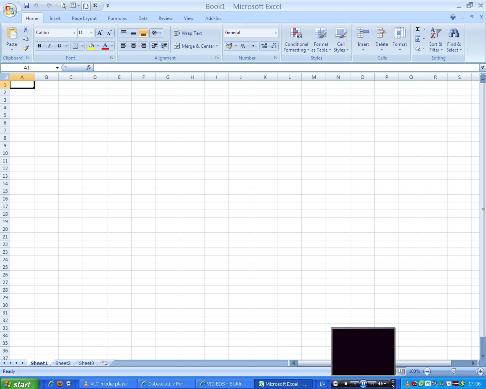
Task: Toggle Bold formatting
Action: (x=39, y=46)
